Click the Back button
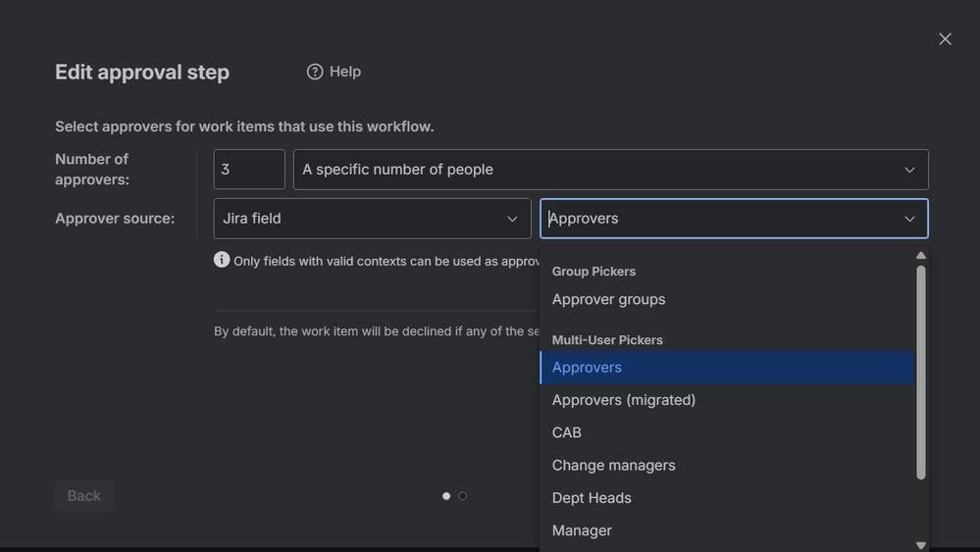980x552 pixels. pyautogui.click(x=84, y=496)
